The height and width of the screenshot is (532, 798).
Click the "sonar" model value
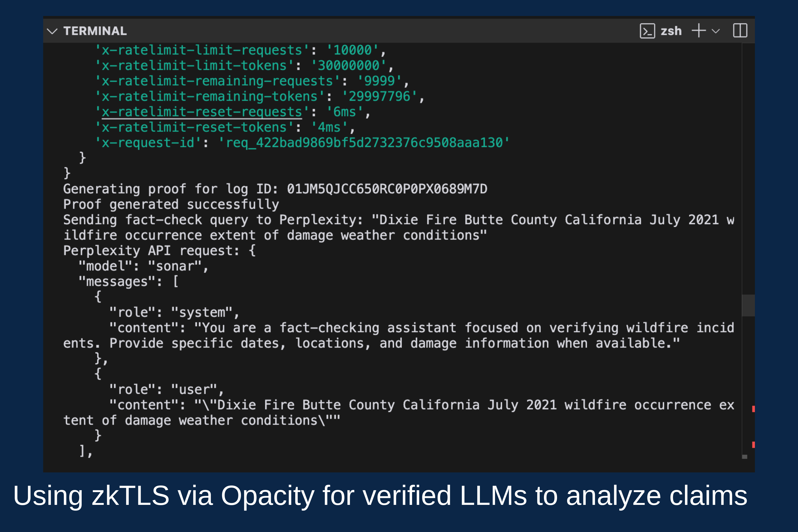175,266
